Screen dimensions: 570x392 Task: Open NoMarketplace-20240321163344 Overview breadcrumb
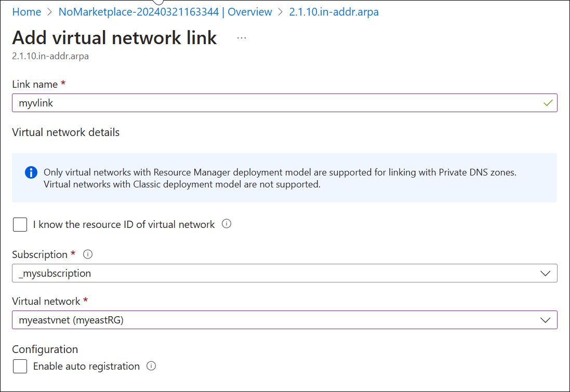coord(165,12)
